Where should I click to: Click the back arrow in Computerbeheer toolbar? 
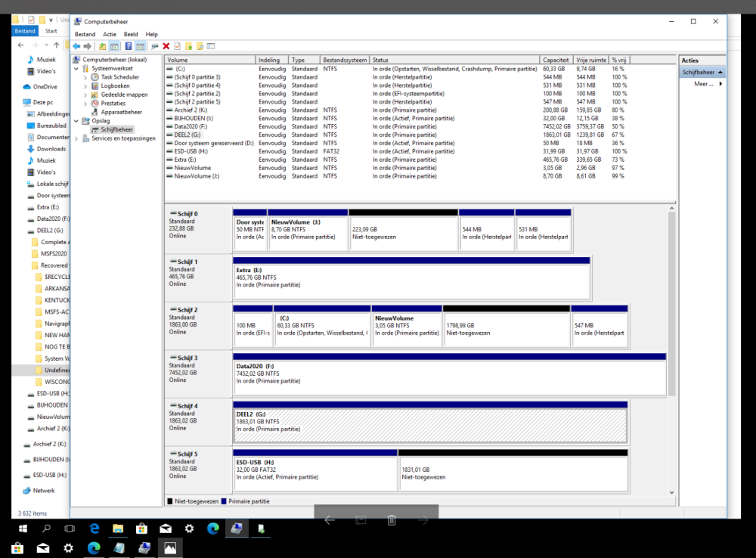(x=76, y=46)
